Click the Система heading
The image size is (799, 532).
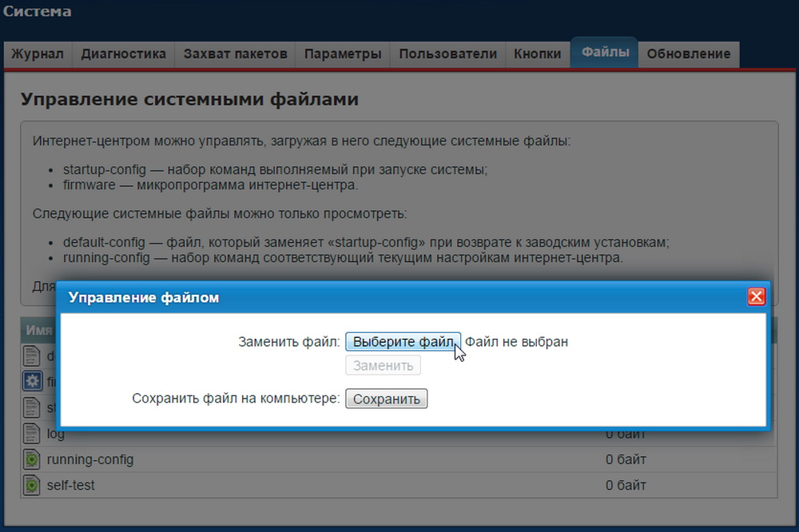pyautogui.click(x=38, y=11)
